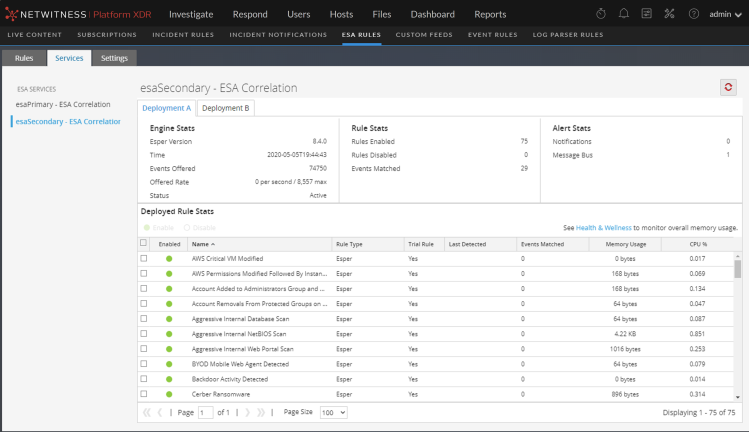Toggle the select-all checkbox in table header
This screenshot has width=749, height=432.
pos(144,243)
